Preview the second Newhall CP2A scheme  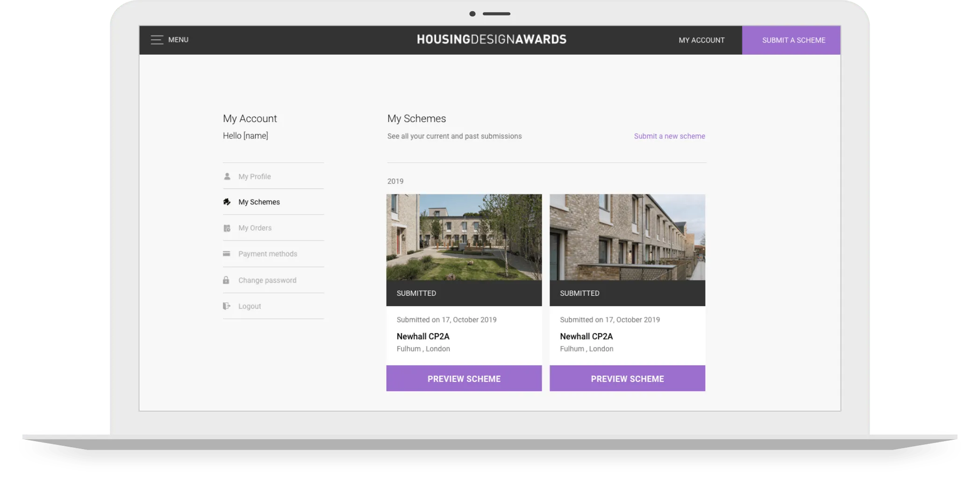628,379
